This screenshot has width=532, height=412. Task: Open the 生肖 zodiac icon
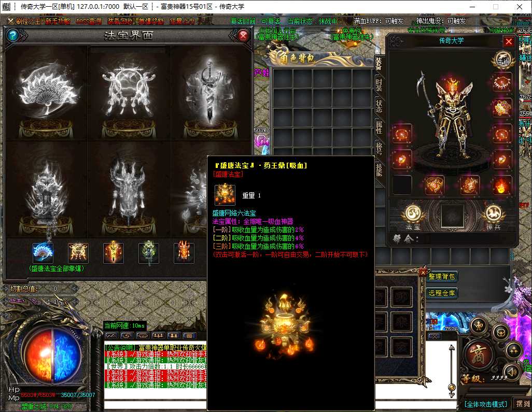pyautogui.click(x=502, y=61)
